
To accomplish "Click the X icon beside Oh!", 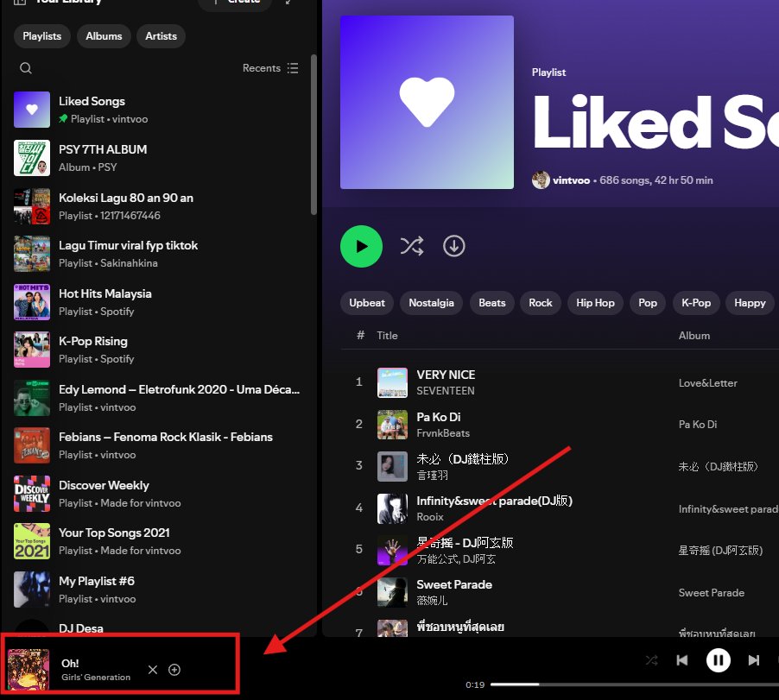I will point(153,670).
